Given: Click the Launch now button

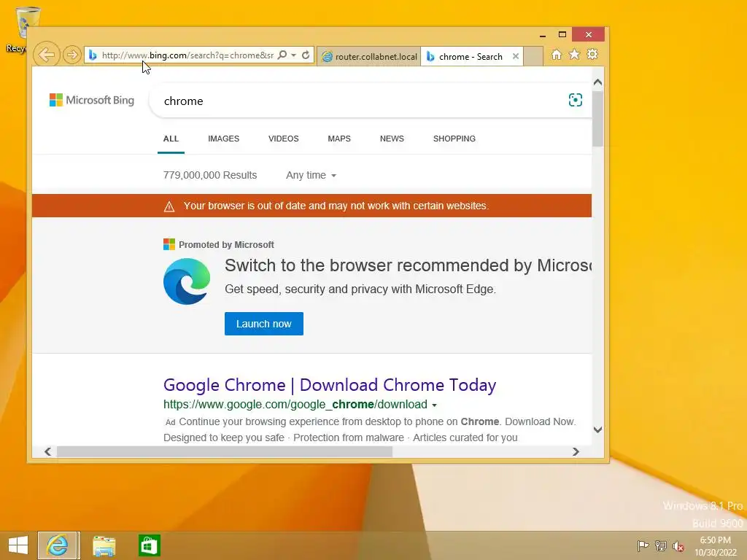Looking at the screenshot, I should 264,324.
